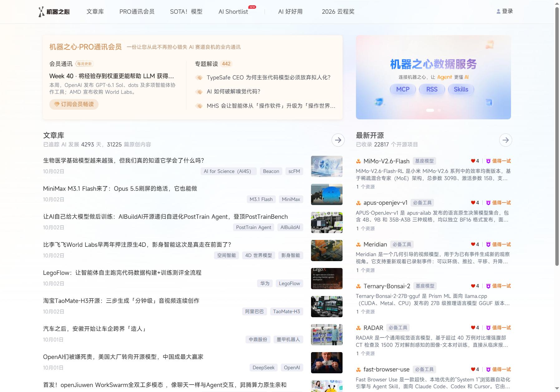Open AI Shortlist nav item

pyautogui.click(x=233, y=12)
